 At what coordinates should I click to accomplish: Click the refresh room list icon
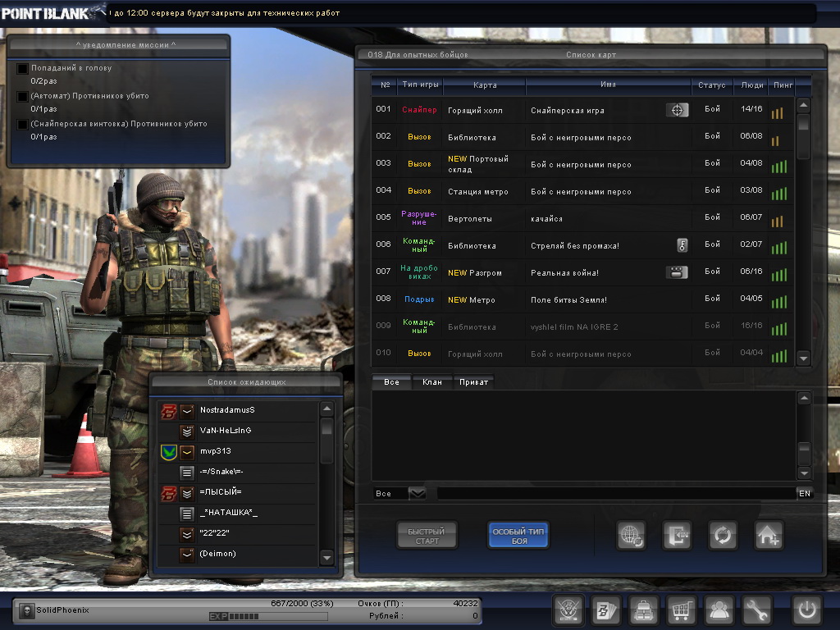[723, 536]
